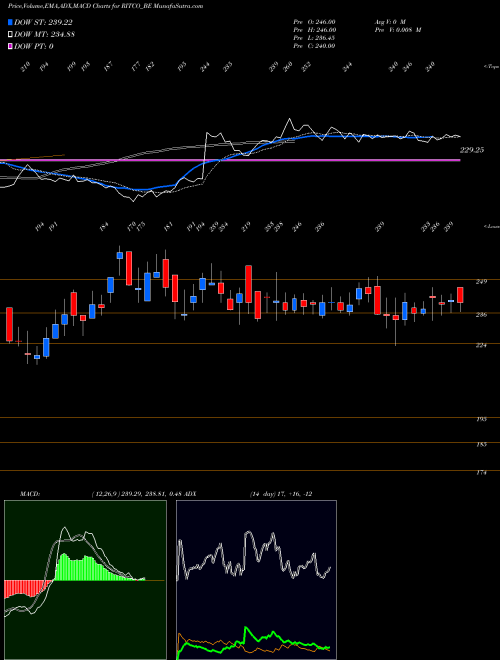Click the 195 price level label
Screen dimensions: 500x660
481,420
